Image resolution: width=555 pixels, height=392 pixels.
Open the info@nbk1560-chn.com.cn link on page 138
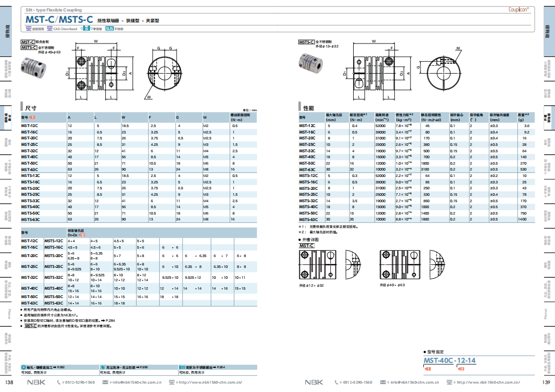[137, 383]
